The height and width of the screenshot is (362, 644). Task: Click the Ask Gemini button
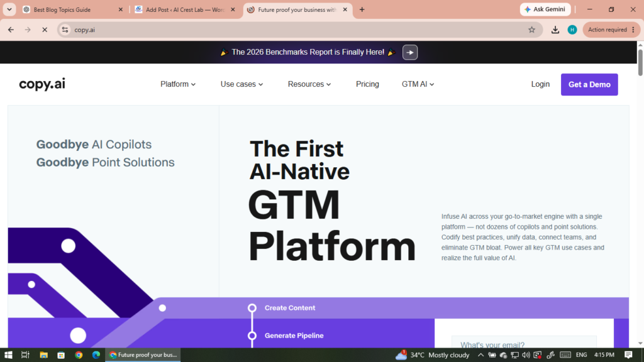click(545, 9)
